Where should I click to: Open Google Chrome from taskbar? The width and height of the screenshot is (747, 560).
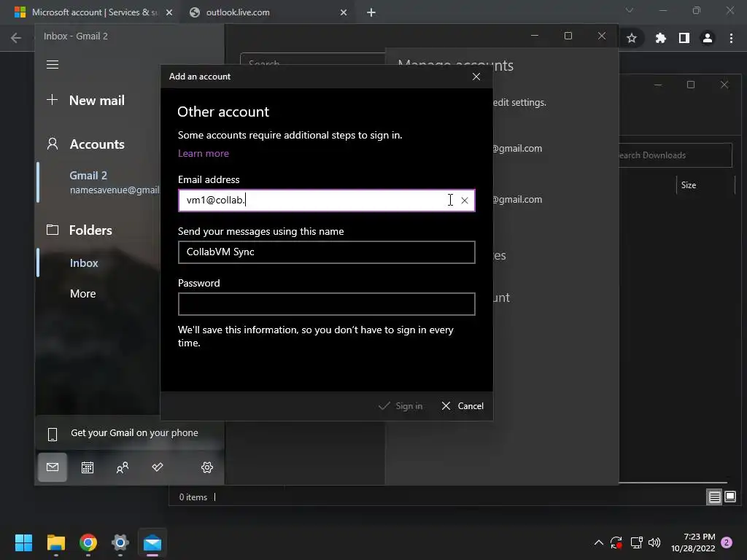(x=88, y=542)
